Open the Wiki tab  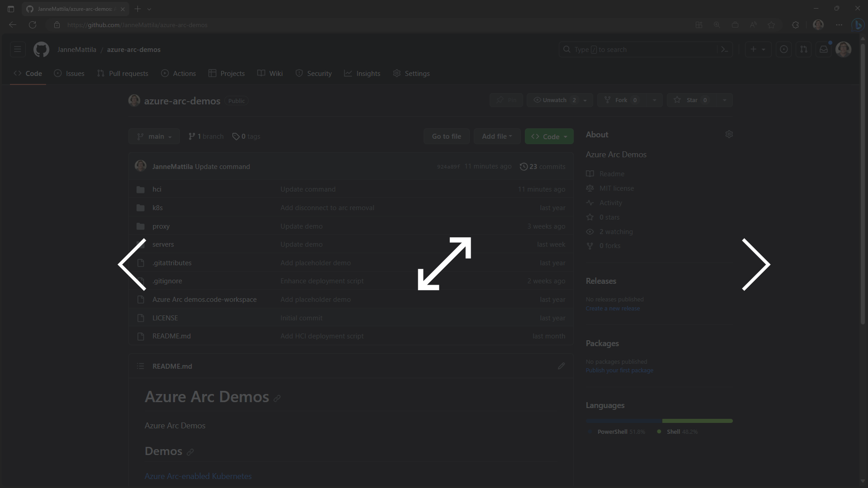pos(270,73)
